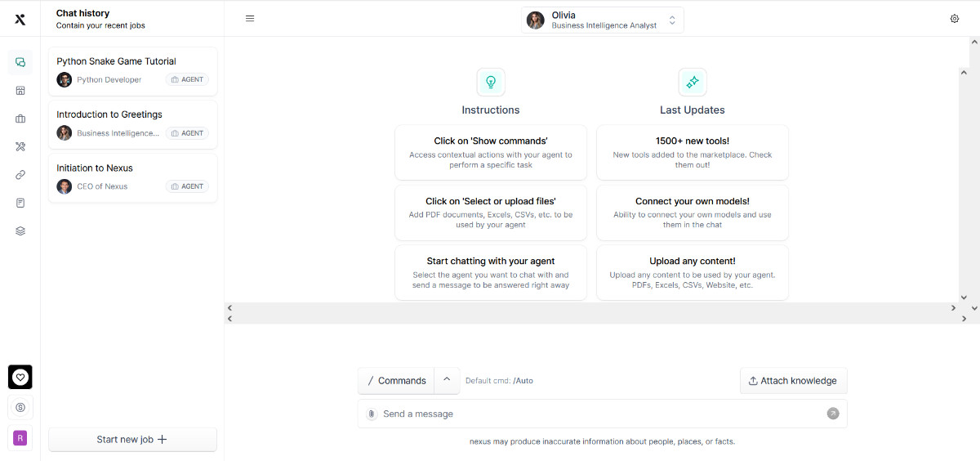Viewport: 980px width, 461px height.
Task: Click the chain link icon in the sidebar
Action: 20,175
